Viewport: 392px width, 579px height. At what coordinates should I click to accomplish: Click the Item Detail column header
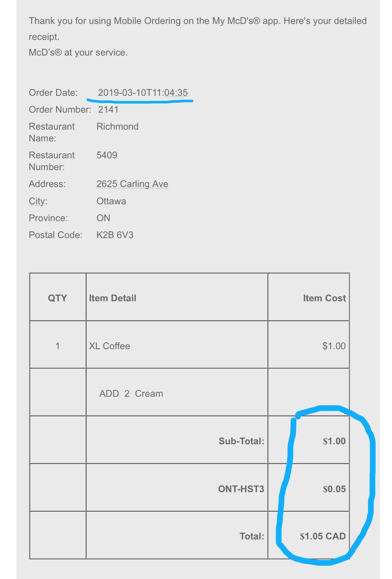point(112,298)
